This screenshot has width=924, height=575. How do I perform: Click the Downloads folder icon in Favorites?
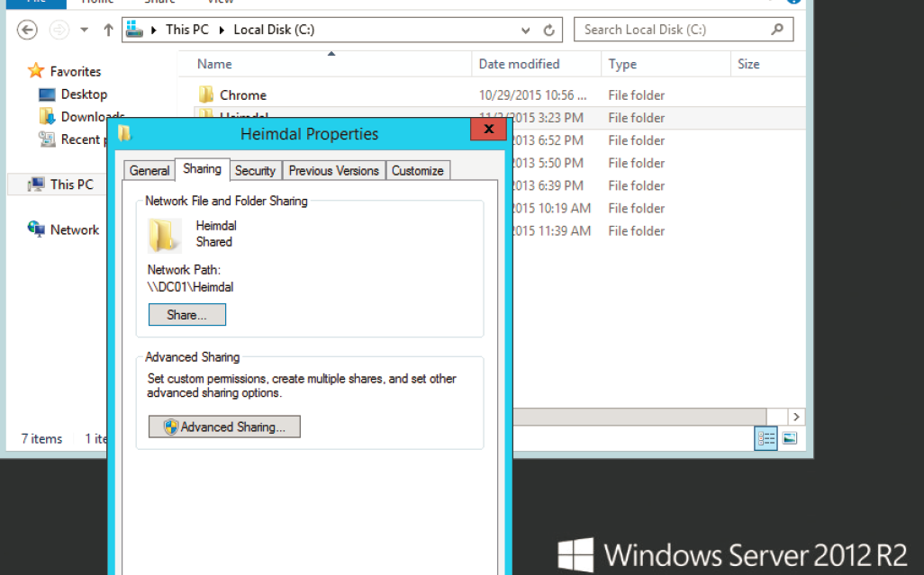(x=47, y=117)
